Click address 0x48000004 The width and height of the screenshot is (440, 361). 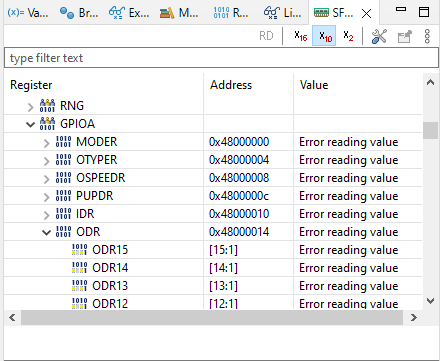click(x=239, y=160)
